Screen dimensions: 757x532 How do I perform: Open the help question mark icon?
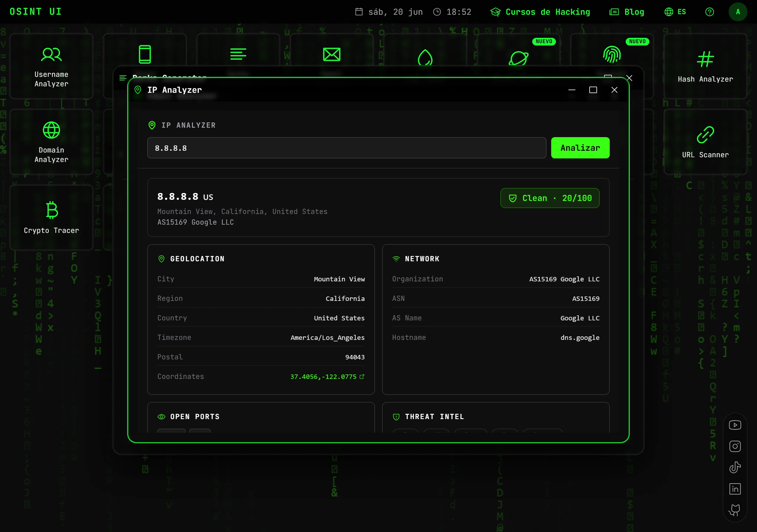point(709,12)
